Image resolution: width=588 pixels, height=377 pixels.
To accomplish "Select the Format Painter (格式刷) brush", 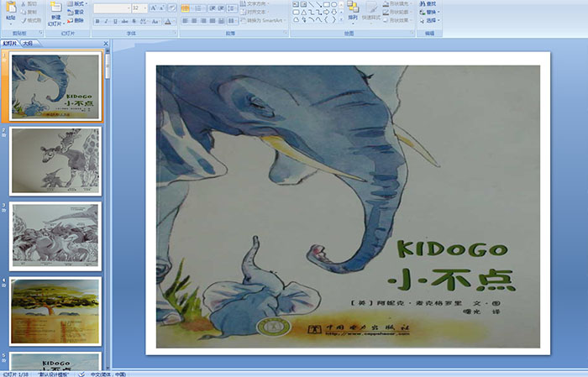I will pos(24,20).
